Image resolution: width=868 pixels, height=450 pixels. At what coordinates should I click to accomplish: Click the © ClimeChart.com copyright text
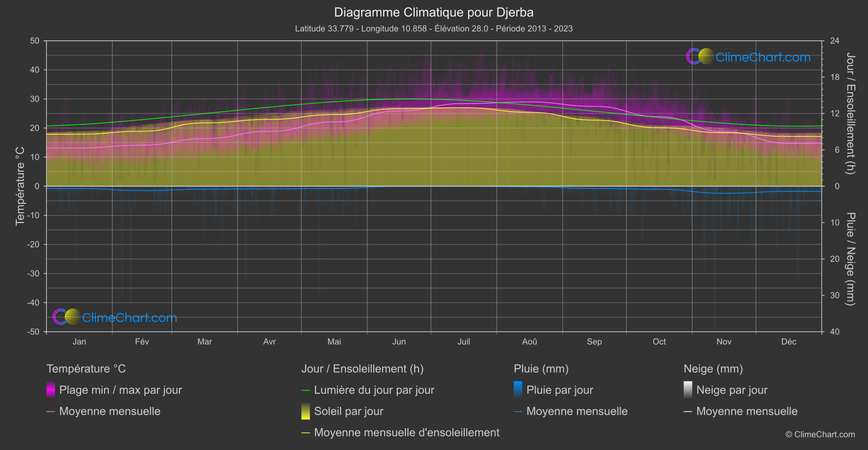pos(820,435)
